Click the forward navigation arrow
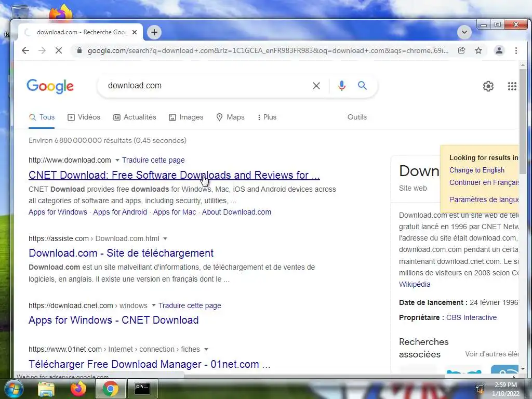The width and height of the screenshot is (532, 399). click(x=42, y=50)
